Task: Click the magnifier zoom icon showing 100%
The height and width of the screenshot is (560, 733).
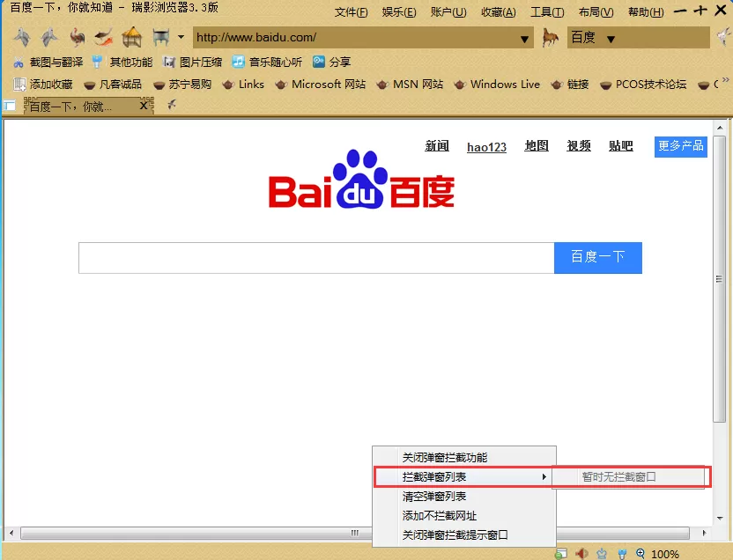Action: 640,554
